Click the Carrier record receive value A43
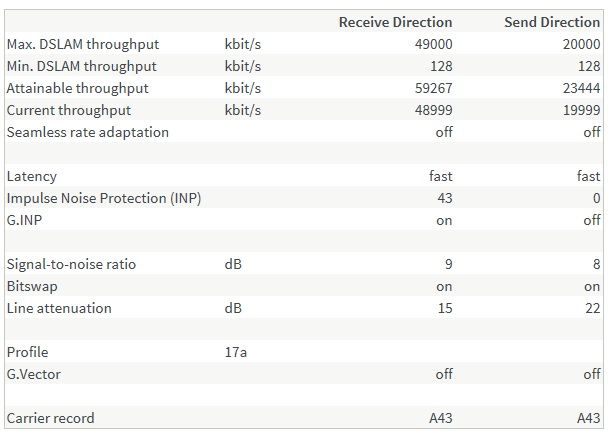Viewport: 608px width, 434px height. (x=441, y=418)
